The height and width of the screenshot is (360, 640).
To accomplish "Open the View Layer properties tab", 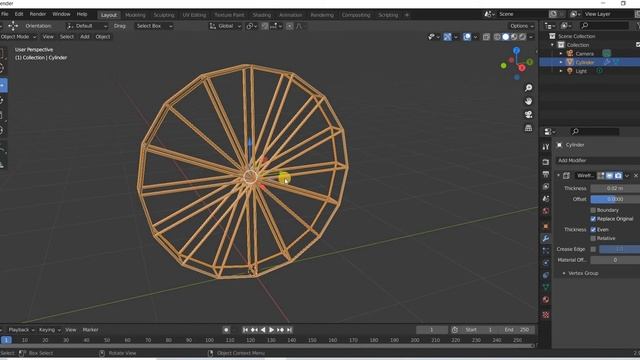I will (x=546, y=187).
